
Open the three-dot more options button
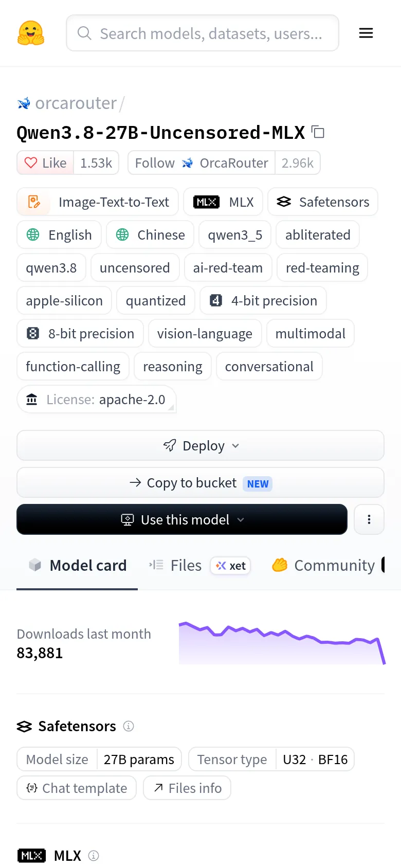[x=369, y=519]
